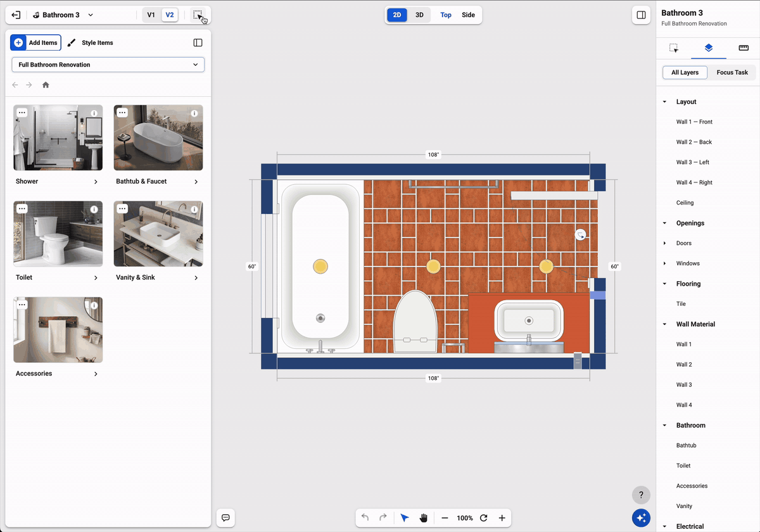This screenshot has height=532, width=760.
Task: Open the Toilet card's three-dot menu
Action: 22,208
